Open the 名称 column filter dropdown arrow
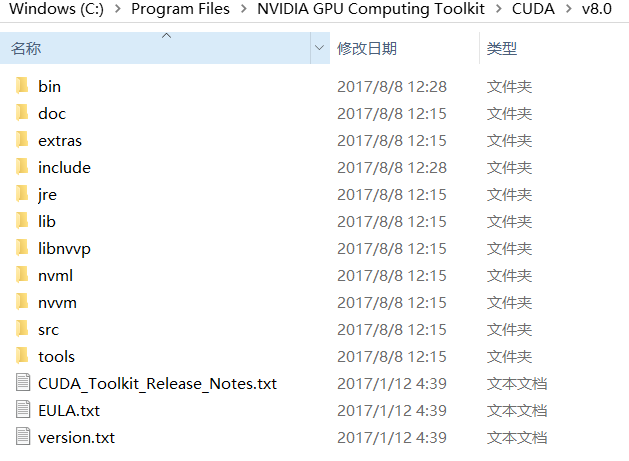The height and width of the screenshot is (461, 629). point(320,48)
